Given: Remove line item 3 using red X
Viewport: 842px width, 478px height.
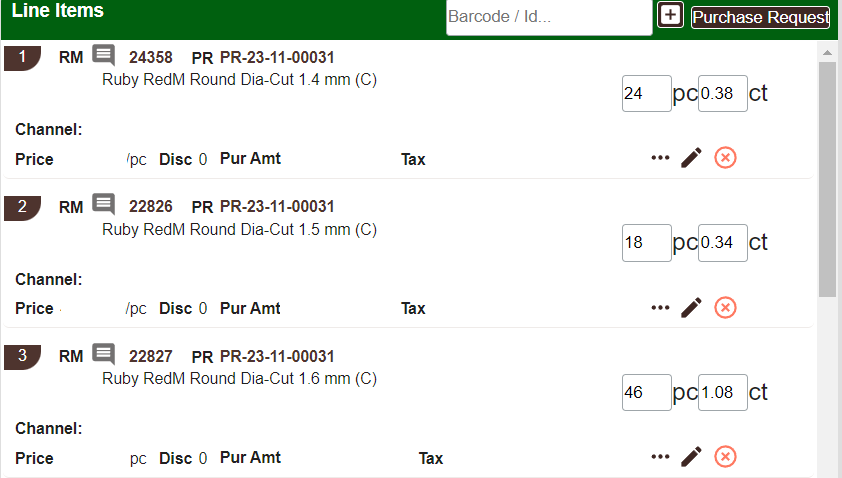Looking at the screenshot, I should (x=726, y=457).
